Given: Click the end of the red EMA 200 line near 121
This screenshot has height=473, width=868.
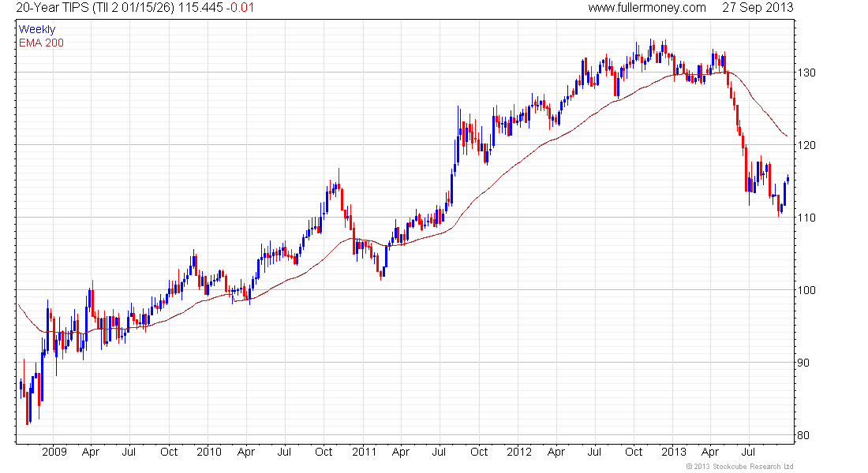Looking at the screenshot, I should tap(787, 136).
